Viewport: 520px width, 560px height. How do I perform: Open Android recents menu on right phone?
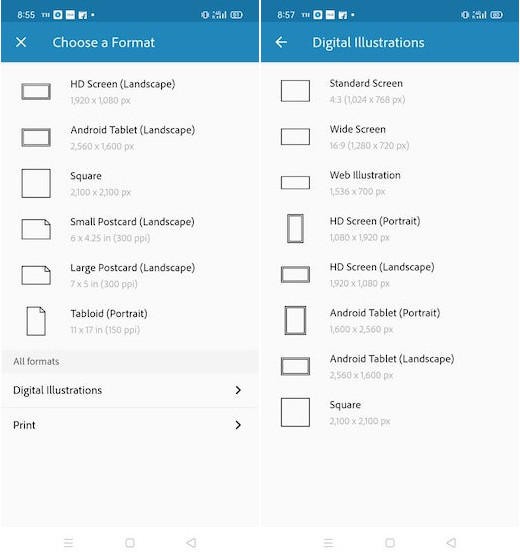(328, 543)
